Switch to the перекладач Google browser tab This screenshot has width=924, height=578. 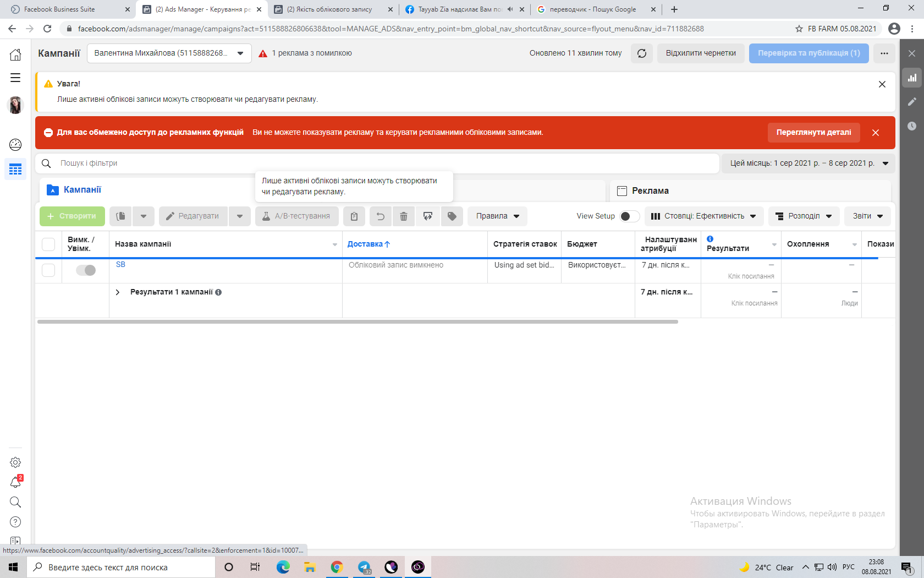pos(597,9)
